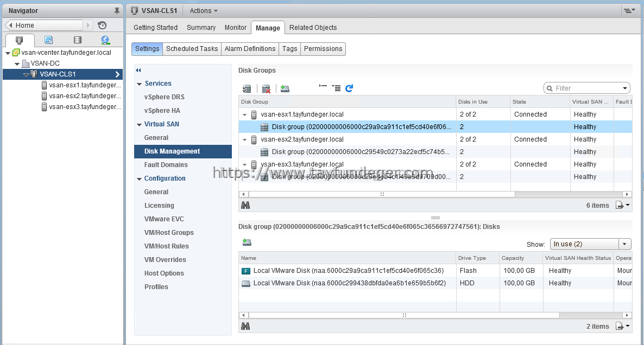The width and height of the screenshot is (644, 345).
Task: Switch to Networking navigator view
Action: point(105,40)
